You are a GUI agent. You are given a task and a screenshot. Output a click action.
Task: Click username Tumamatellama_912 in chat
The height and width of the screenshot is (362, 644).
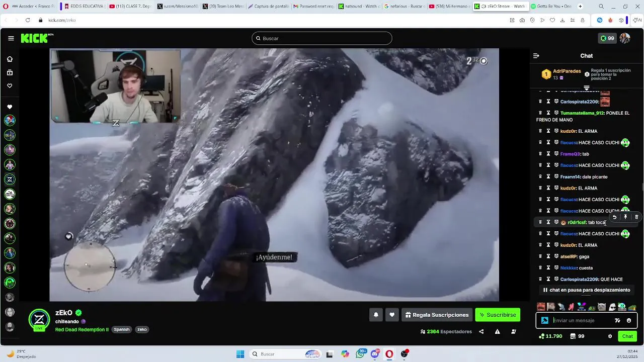coord(582,113)
